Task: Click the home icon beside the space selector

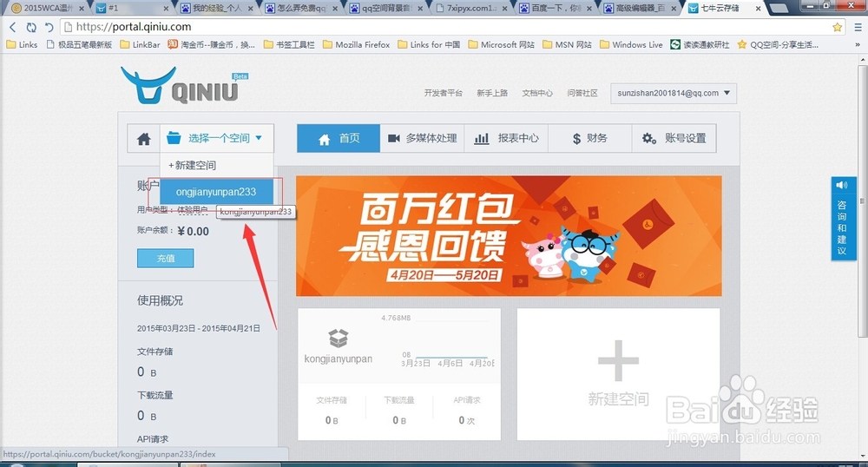Action: 144,138
